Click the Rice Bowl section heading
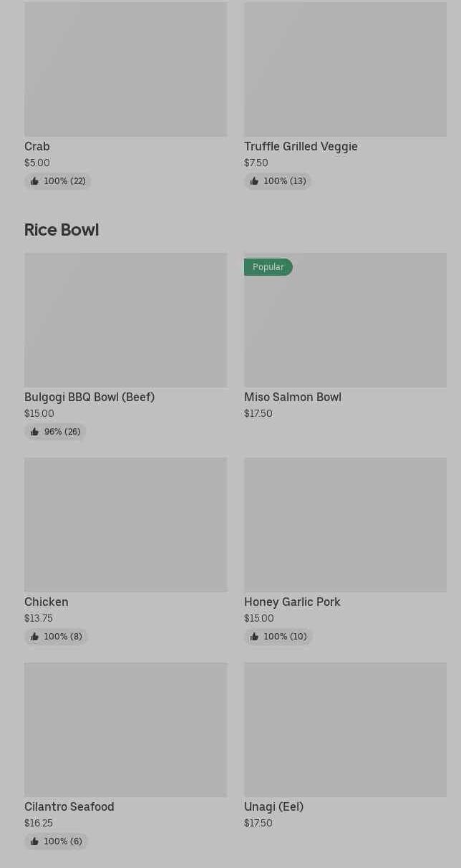Image resolution: width=461 pixels, height=868 pixels. click(x=62, y=230)
